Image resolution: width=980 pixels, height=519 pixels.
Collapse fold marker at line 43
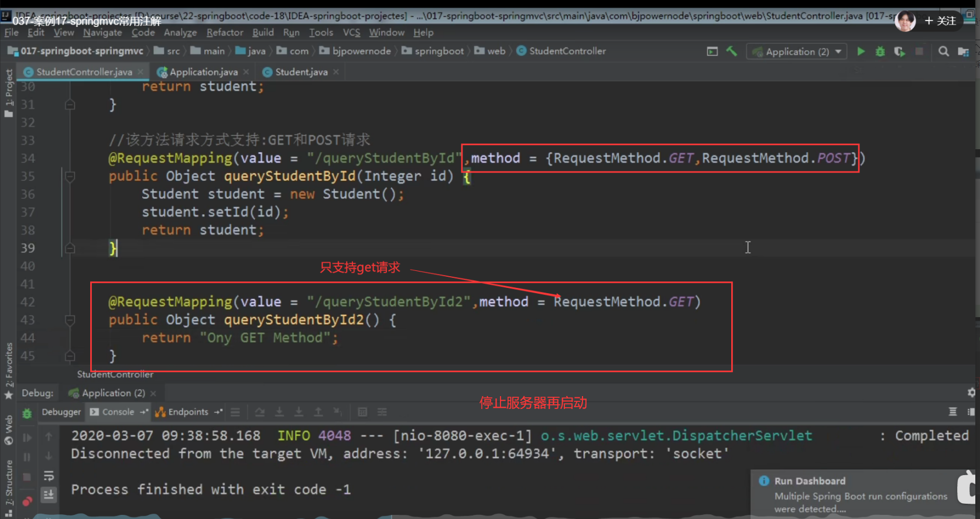point(70,320)
